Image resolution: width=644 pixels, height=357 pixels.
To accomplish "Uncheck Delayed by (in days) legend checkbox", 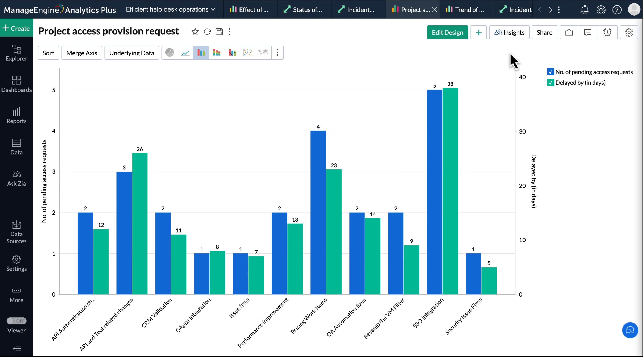I will coord(551,83).
